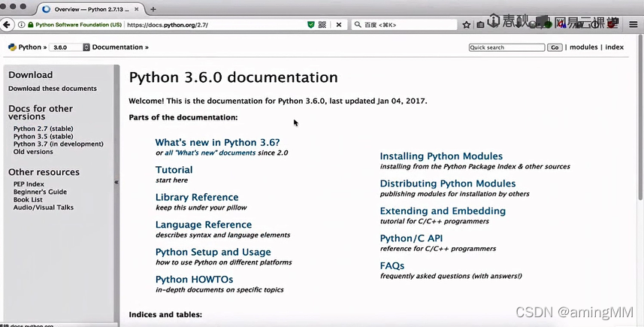The width and height of the screenshot is (644, 327).
Task: Open the PEP Index link
Action: tap(29, 184)
